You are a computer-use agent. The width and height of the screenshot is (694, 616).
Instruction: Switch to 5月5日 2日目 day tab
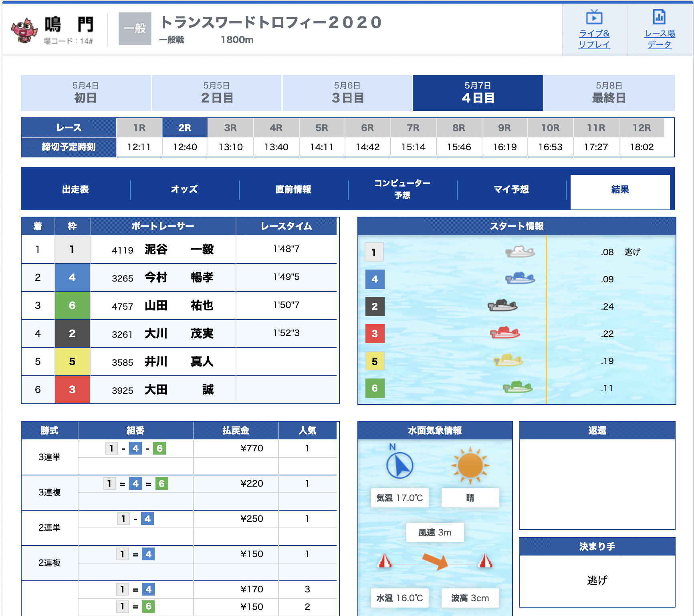217,93
